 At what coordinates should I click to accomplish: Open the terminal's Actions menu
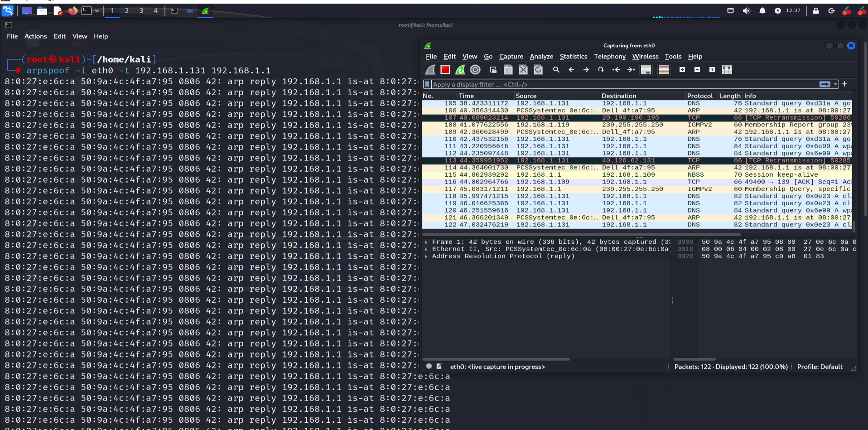36,36
